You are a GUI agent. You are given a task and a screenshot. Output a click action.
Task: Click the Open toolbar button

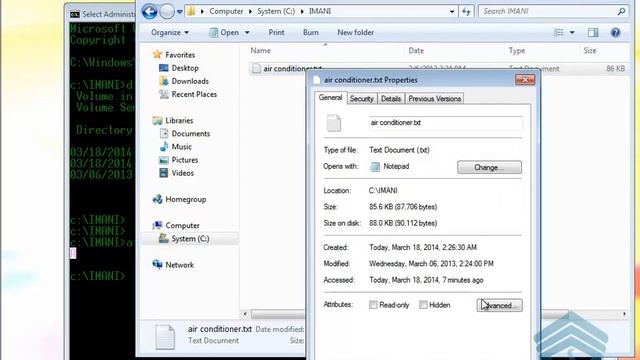(224, 32)
